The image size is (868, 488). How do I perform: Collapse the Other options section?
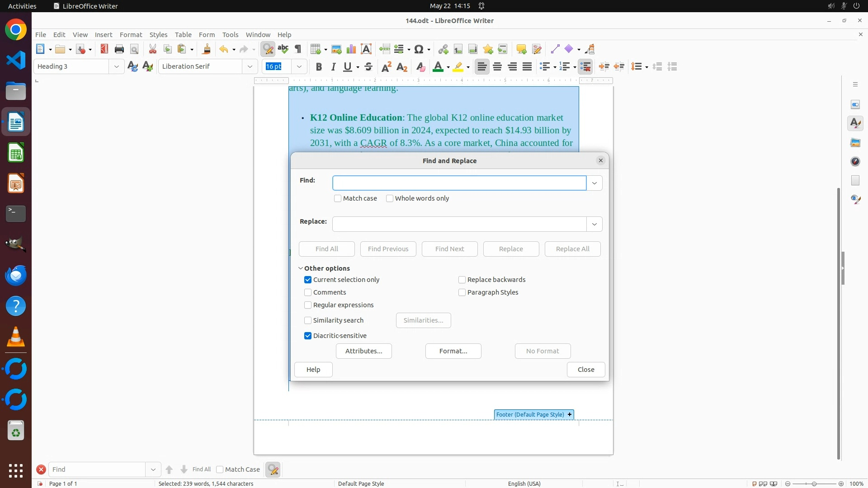point(301,268)
